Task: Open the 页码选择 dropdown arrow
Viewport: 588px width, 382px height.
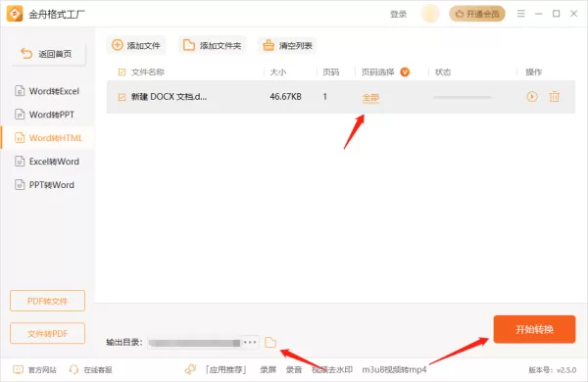Action: coord(405,72)
